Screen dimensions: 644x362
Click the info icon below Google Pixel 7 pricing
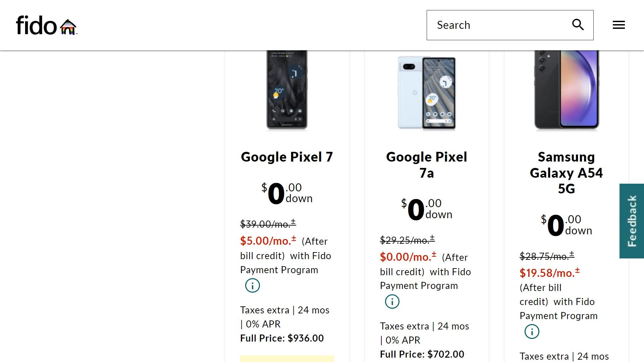click(x=252, y=286)
